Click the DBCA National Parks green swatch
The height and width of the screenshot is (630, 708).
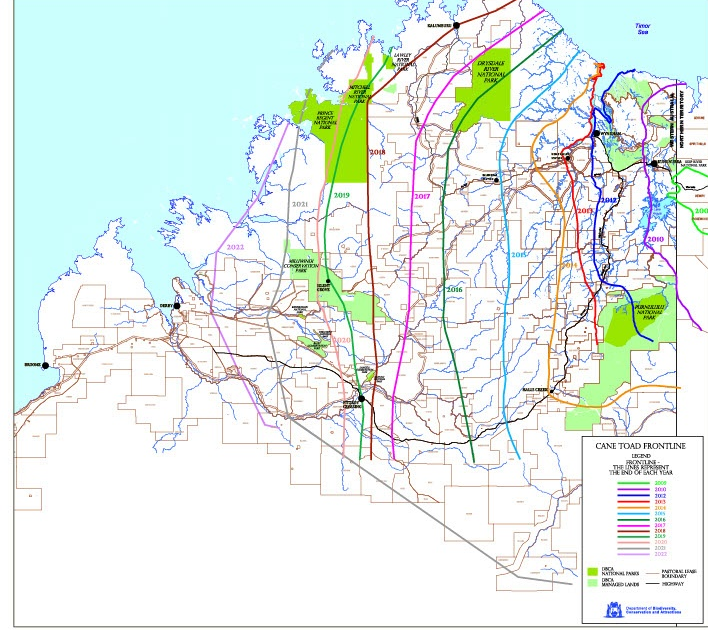coord(593,571)
